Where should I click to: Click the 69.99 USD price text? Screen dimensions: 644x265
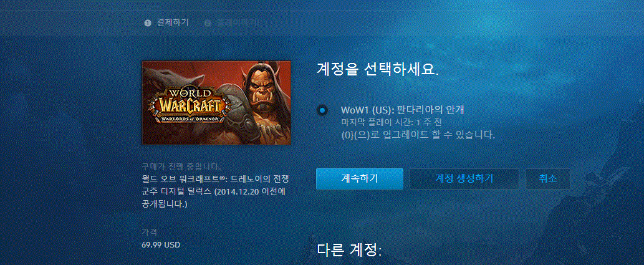click(161, 245)
